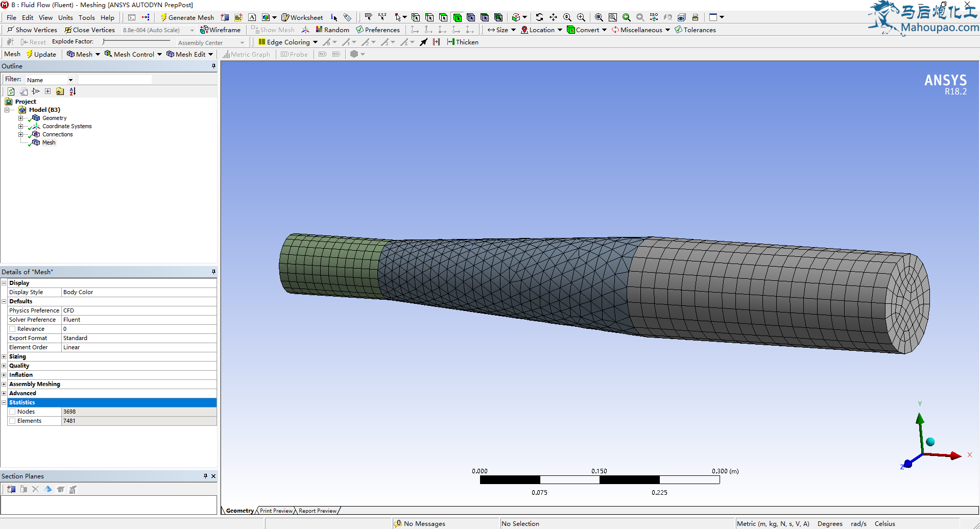Open the annotation Preferences
Viewport: 980px width, 529px height.
tap(378, 30)
